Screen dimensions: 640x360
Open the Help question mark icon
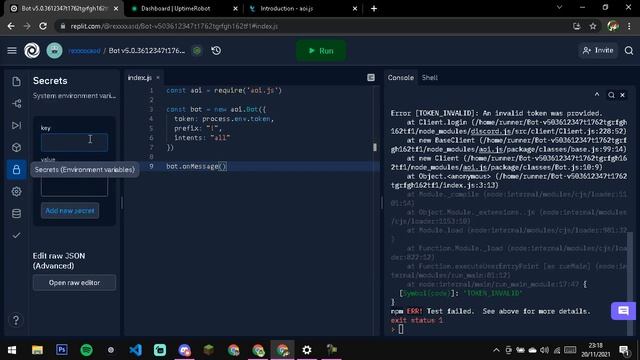(x=16, y=320)
